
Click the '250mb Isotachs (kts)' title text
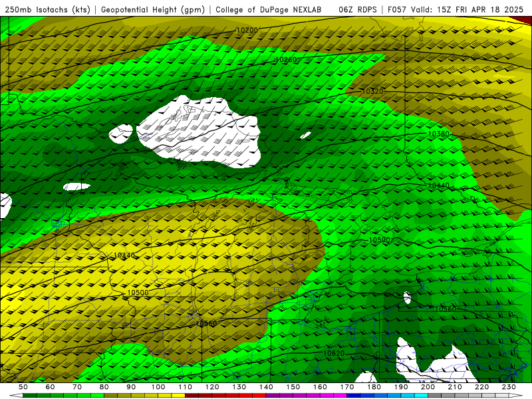(x=47, y=9)
